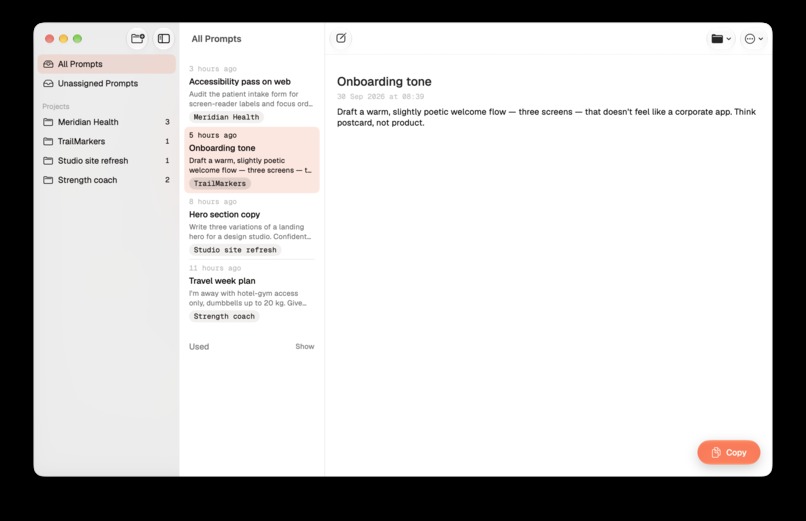Click the All Prompts list header
Image resolution: width=806 pixels, height=521 pixels.
[216, 39]
